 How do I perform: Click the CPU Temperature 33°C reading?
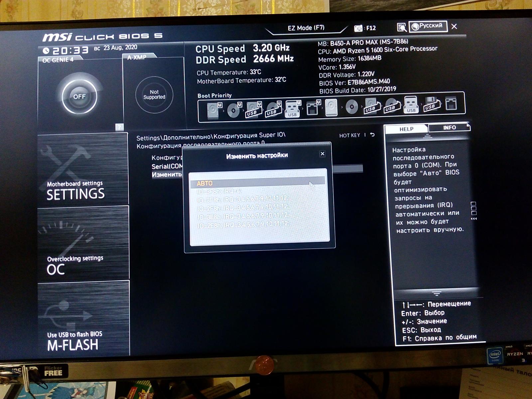tap(229, 72)
